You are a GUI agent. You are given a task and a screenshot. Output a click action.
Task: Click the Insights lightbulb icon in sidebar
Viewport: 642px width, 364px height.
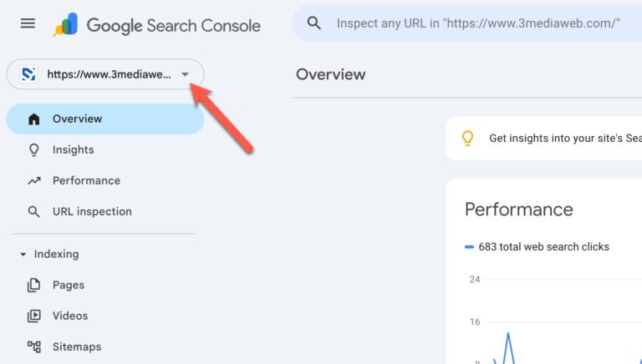coord(34,150)
